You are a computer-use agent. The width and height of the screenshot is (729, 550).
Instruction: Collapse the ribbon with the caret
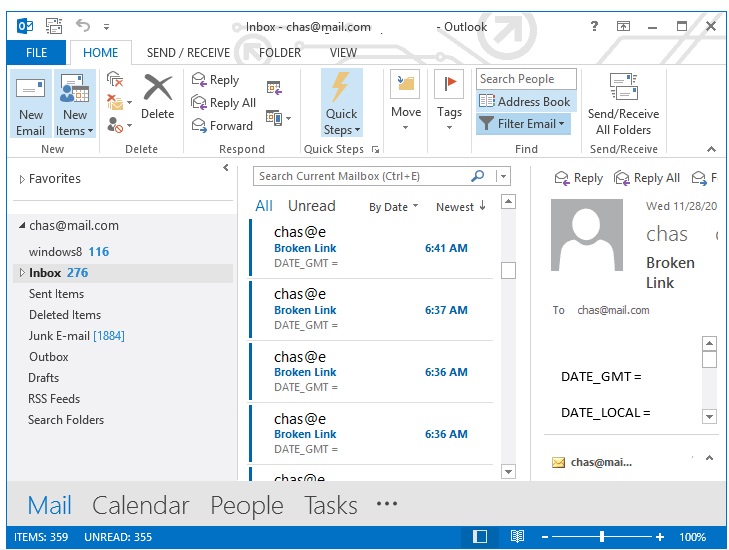click(x=711, y=149)
